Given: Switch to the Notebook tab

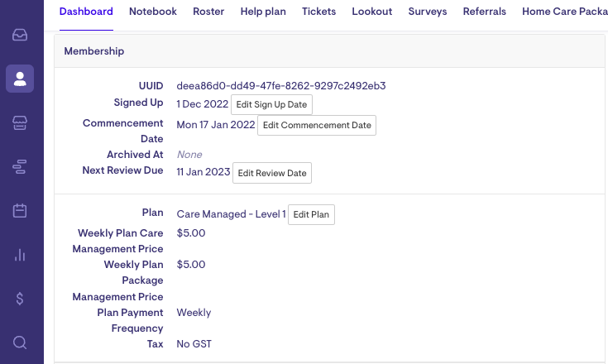Looking at the screenshot, I should 153,12.
